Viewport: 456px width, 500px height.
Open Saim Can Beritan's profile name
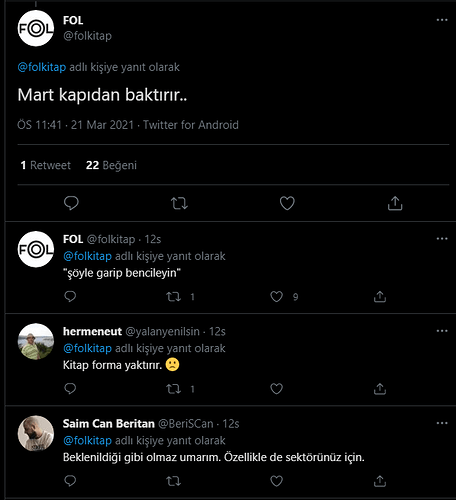tap(109, 423)
